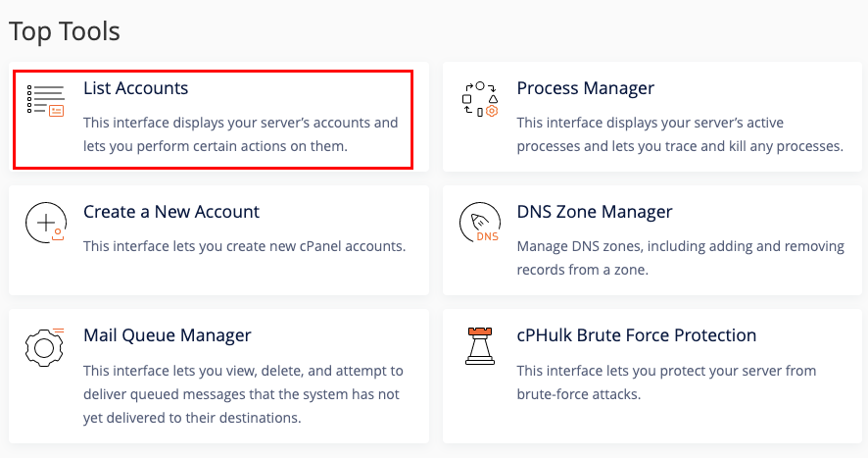This screenshot has height=458, width=868.
Task: Click the Create a New Account plus icon
Action: (x=46, y=223)
